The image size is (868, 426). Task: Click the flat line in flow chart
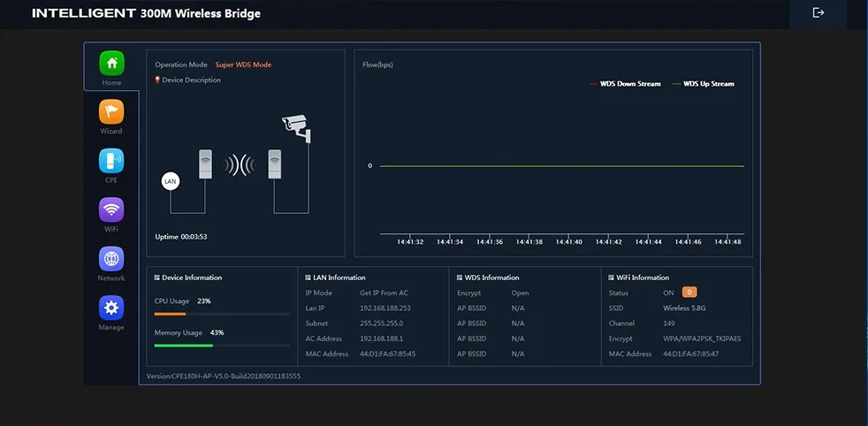562,166
